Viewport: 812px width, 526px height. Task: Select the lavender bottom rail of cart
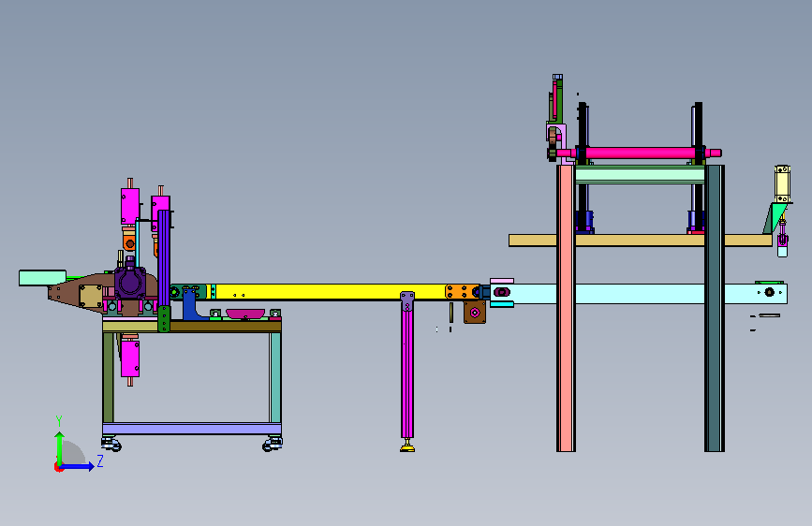(192, 429)
